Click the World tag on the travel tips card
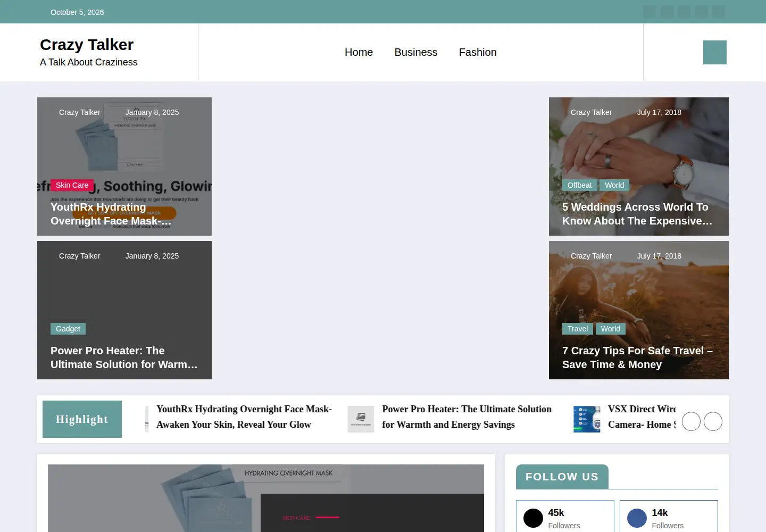This screenshot has width=766, height=532. [x=611, y=329]
